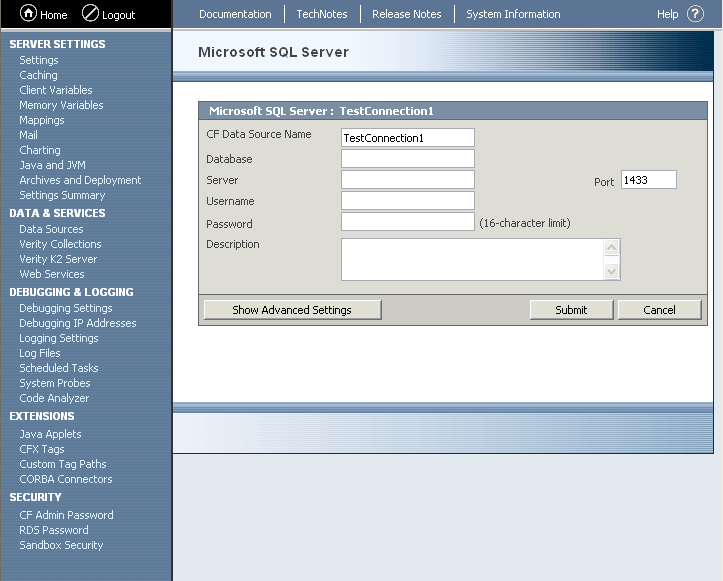Open the Help question mark icon
Image resolution: width=723 pixels, height=581 pixels.
point(695,14)
